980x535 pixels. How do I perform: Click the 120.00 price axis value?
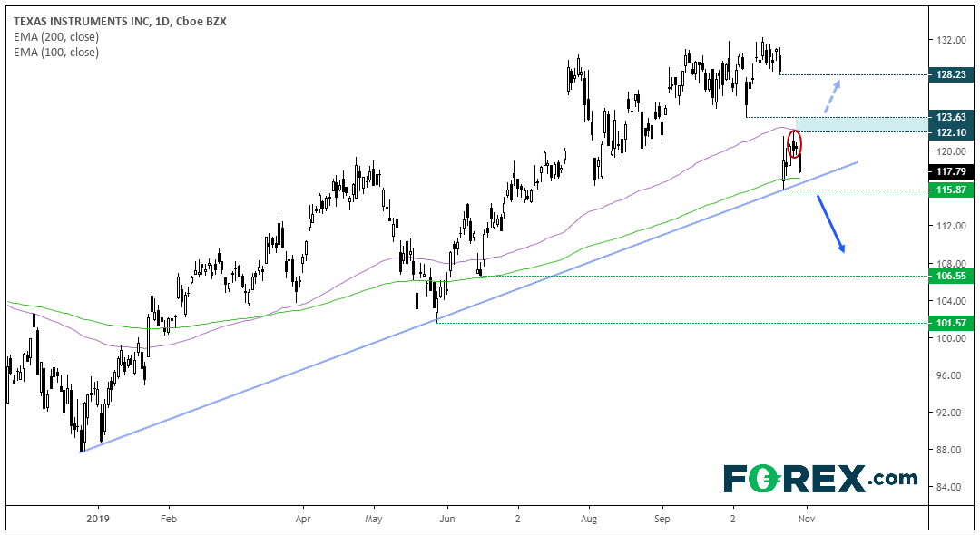pyautogui.click(x=951, y=151)
